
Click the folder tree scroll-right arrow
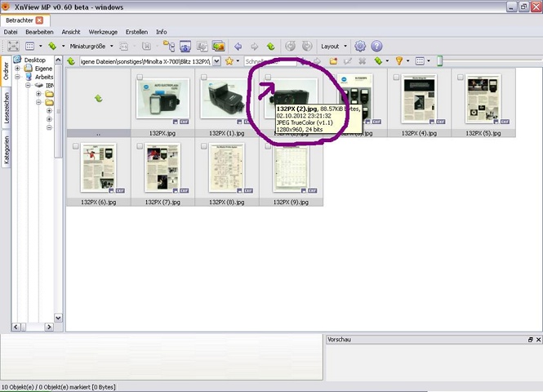49,327
